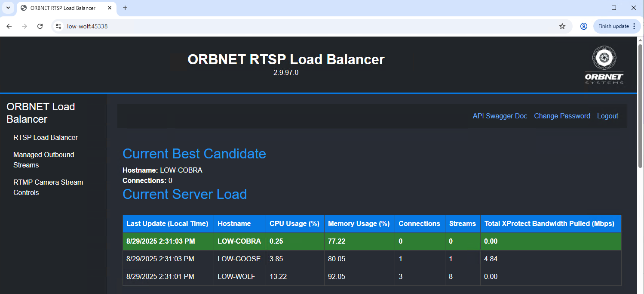Screen dimensions: 644x294
Task: Click the Memory Usage (%) column header
Action: click(x=359, y=224)
